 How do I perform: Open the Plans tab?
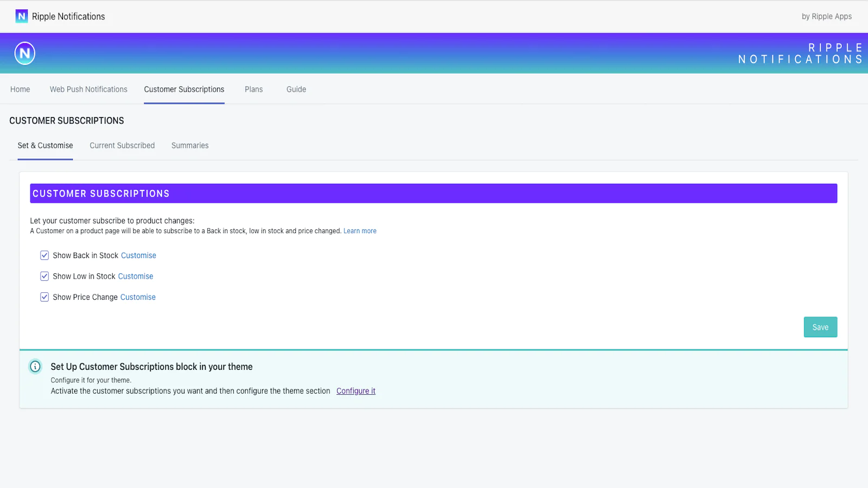tap(253, 89)
